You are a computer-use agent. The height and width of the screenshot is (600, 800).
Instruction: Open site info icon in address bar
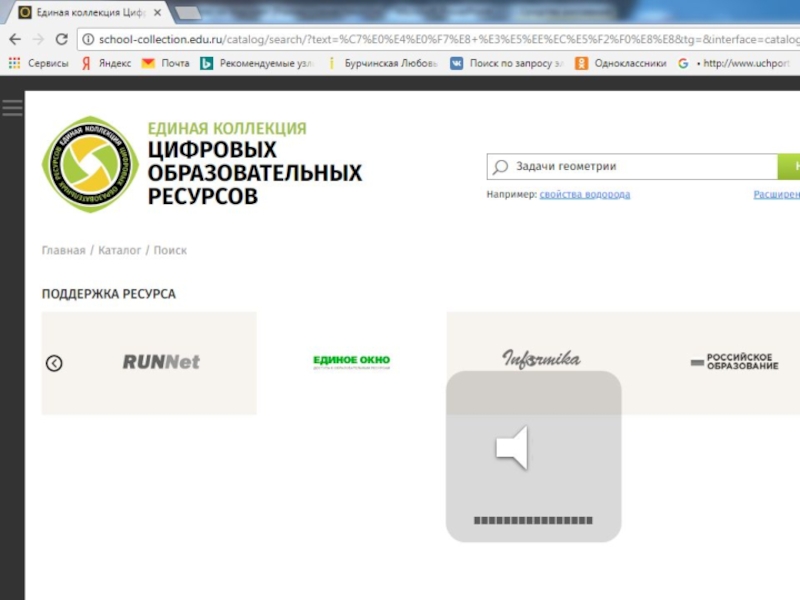[x=88, y=39]
